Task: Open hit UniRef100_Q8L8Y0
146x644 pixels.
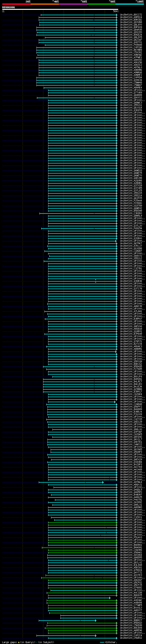Action: coord(131,25)
